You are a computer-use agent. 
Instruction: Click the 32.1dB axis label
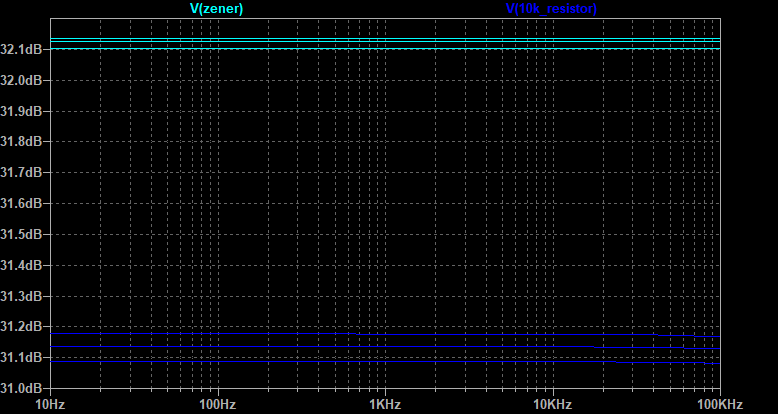point(21,49)
